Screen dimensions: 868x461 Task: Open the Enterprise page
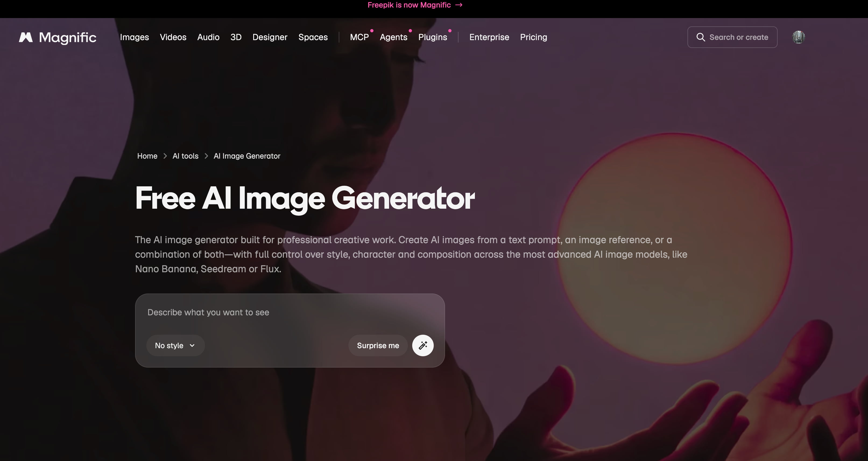(489, 37)
